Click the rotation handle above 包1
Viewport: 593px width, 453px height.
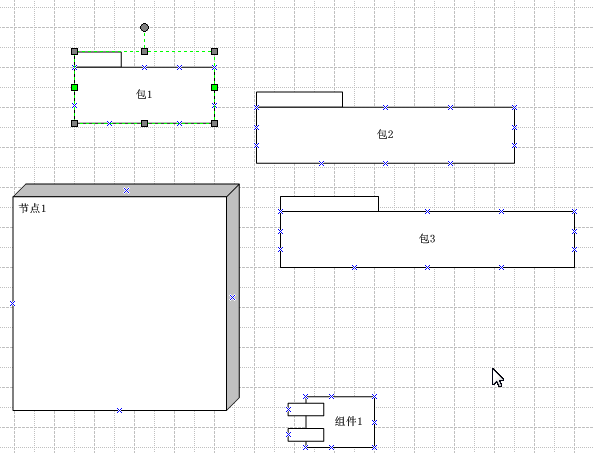tap(144, 28)
